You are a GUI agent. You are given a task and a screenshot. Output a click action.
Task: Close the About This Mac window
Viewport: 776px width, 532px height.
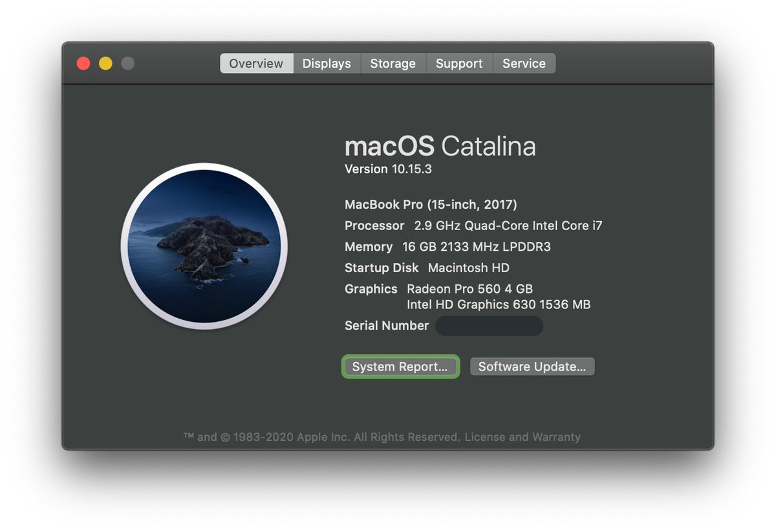tap(83, 63)
